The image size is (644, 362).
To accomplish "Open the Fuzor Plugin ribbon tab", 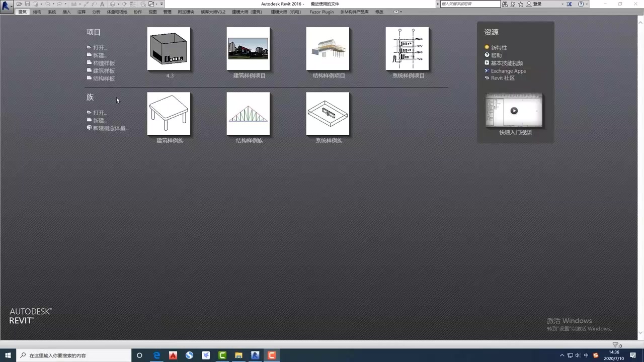I will [x=322, y=12].
